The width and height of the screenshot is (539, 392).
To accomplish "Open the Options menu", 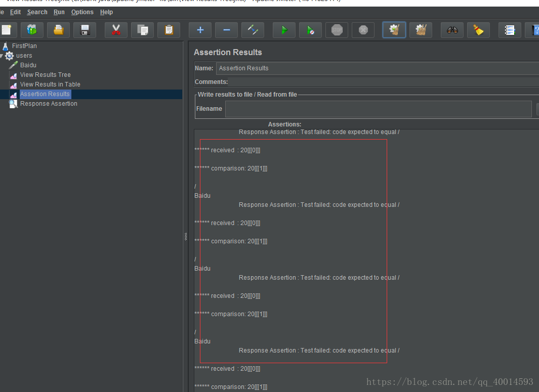I will [82, 12].
